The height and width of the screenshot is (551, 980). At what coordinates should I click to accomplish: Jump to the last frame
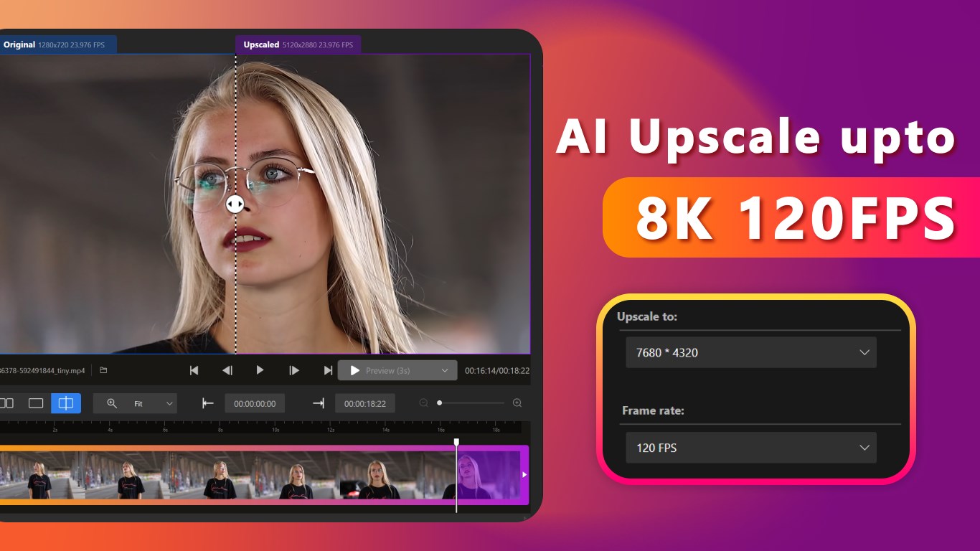pos(328,370)
